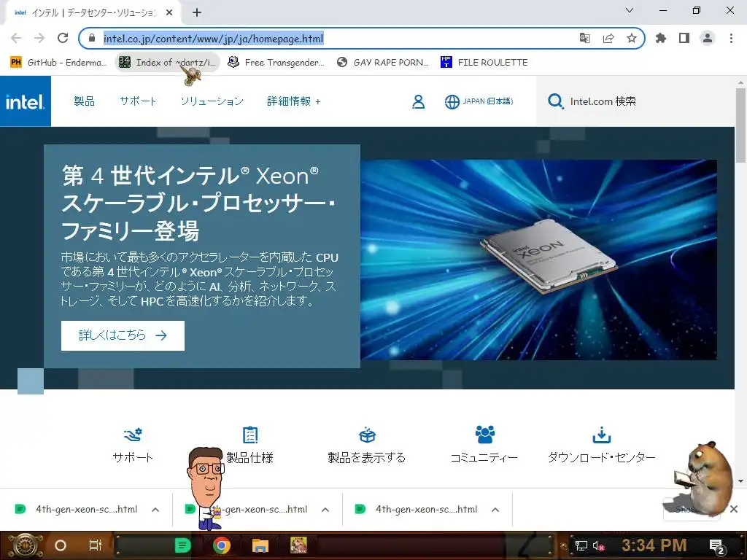This screenshot has height=560, width=747.
Task: Go forward using the browser forward arrow
Action: click(39, 38)
